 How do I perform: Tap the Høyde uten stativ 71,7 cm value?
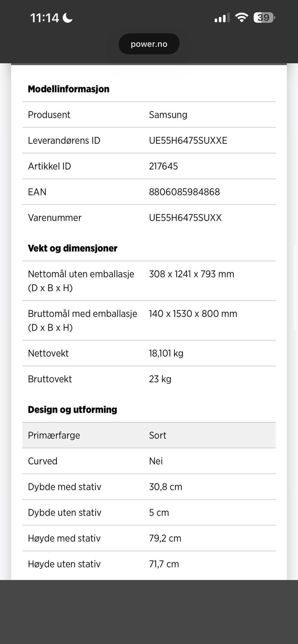click(164, 564)
